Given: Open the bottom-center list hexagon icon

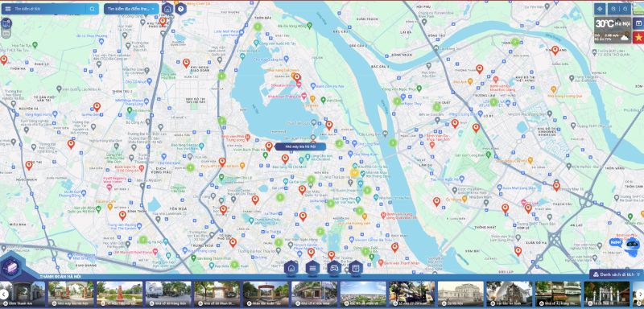Looking at the screenshot, I should [312, 269].
